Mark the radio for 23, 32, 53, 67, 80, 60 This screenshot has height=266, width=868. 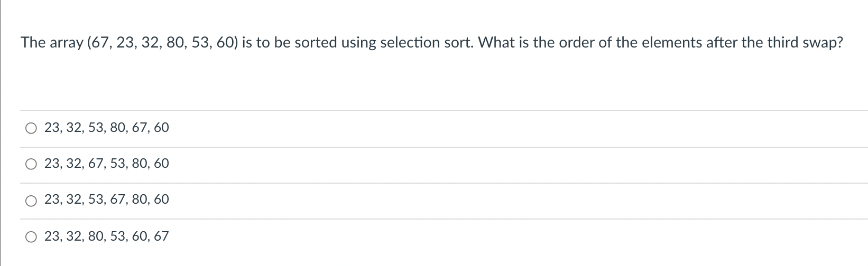[31, 201]
